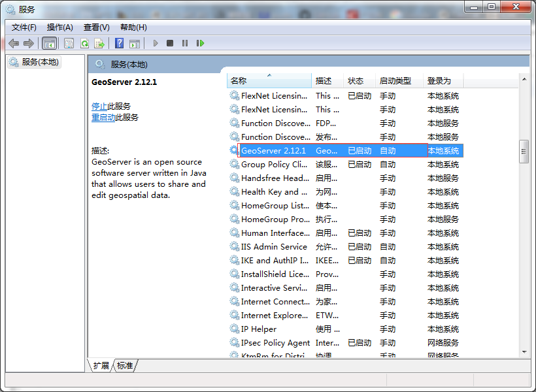Click the ETW... description cell
Screen dimensions: 536x392
(327, 315)
